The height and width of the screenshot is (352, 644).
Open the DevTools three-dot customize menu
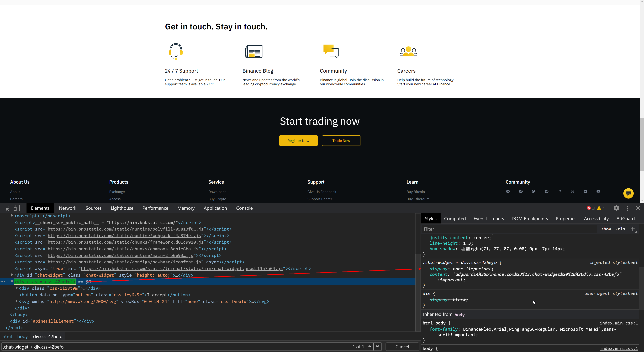627,208
